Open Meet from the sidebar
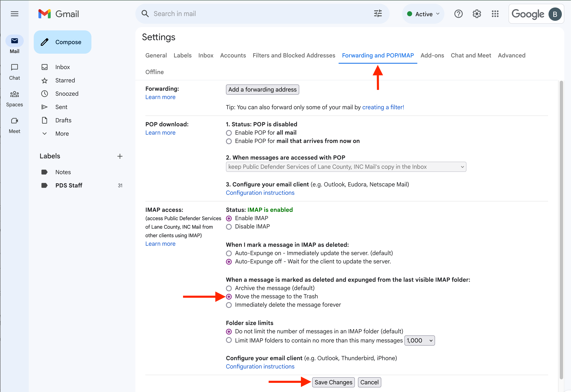 tap(15, 121)
